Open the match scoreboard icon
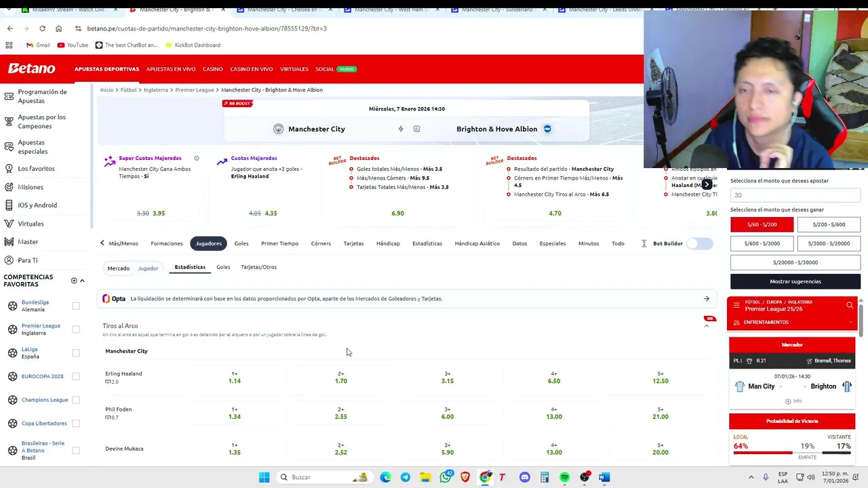 416,129
